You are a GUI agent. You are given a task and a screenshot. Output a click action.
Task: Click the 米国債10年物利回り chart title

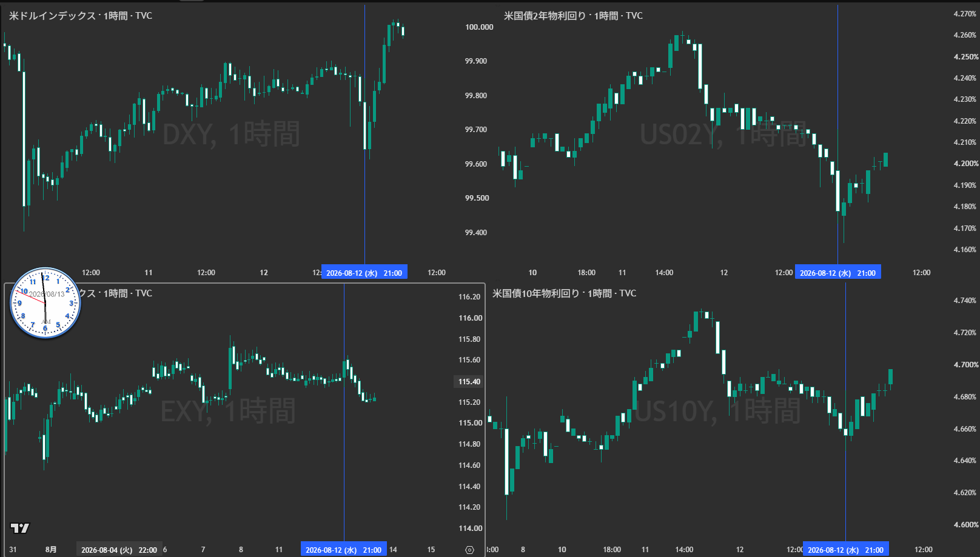564,293
